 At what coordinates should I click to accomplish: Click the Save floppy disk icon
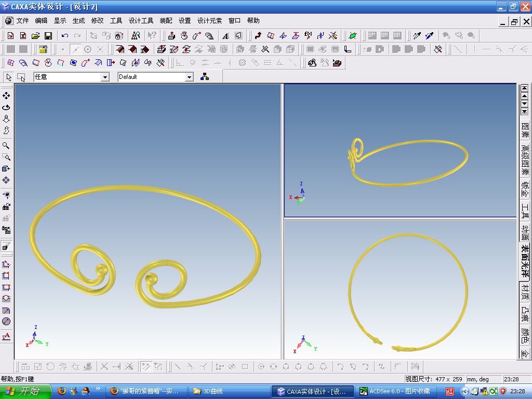(x=48, y=36)
